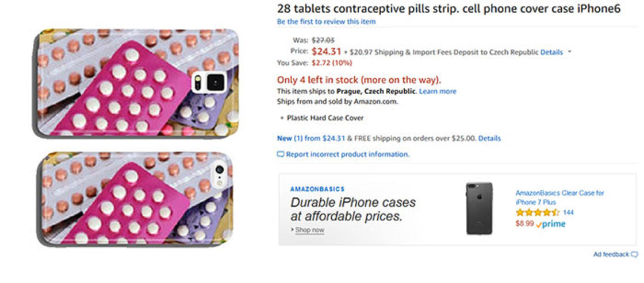Click the $8.99 price in the ad
This screenshot has height=283, width=644.
click(524, 224)
